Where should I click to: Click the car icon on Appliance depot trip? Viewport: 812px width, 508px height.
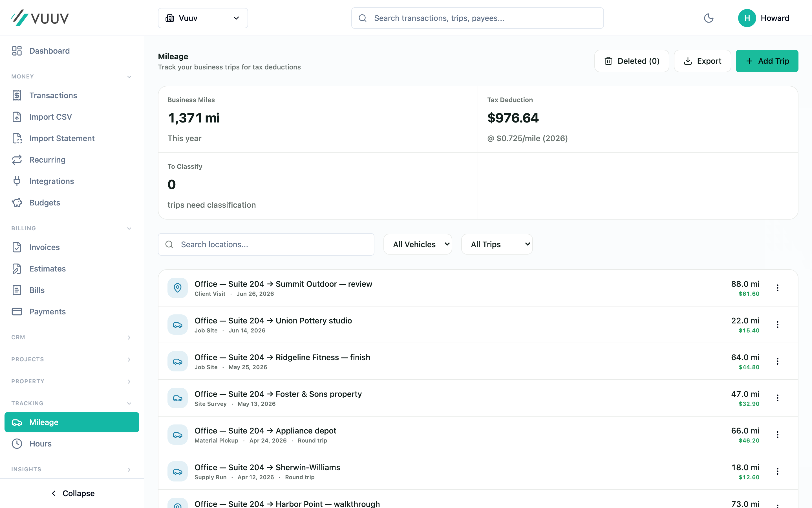(178, 435)
